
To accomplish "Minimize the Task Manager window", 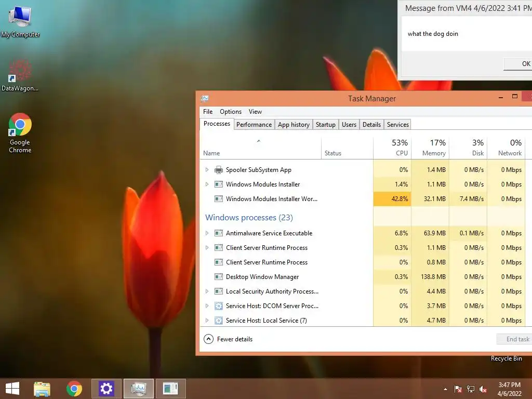I will pyautogui.click(x=501, y=98).
